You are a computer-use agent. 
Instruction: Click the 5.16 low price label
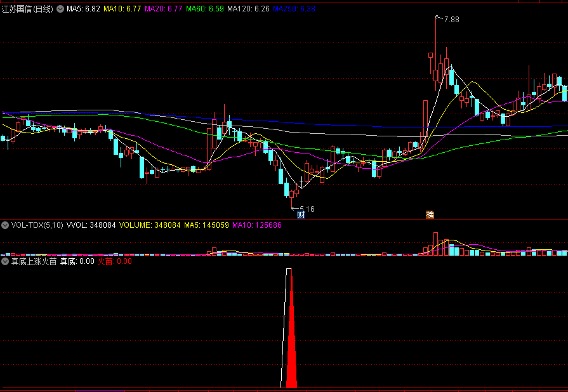[x=307, y=209]
